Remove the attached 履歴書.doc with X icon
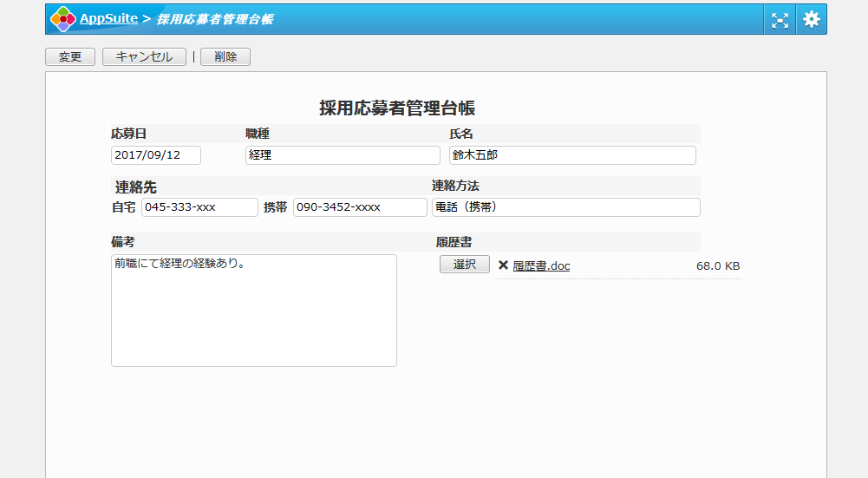 [x=503, y=265]
